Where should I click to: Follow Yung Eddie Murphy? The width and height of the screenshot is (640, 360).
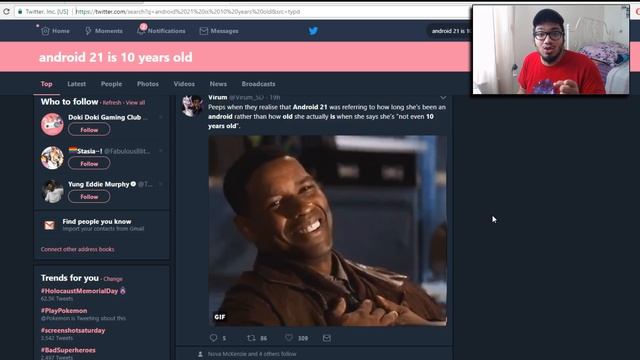click(89, 197)
